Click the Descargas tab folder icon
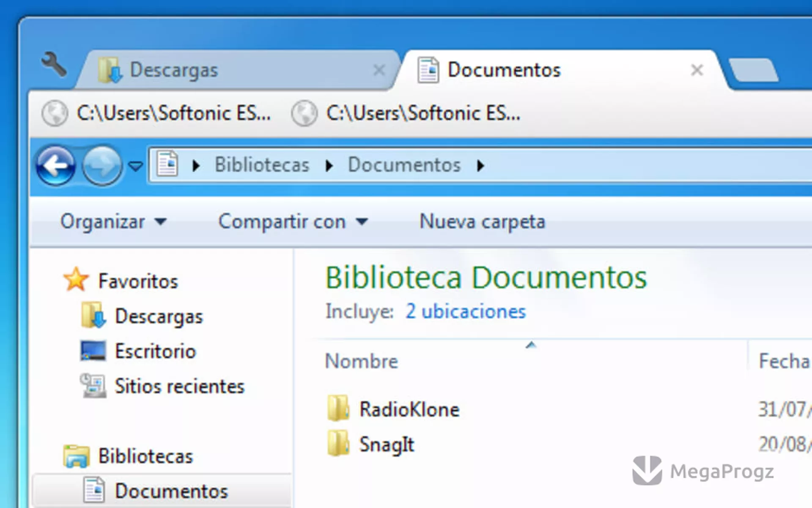This screenshot has width=812, height=508. (110, 70)
